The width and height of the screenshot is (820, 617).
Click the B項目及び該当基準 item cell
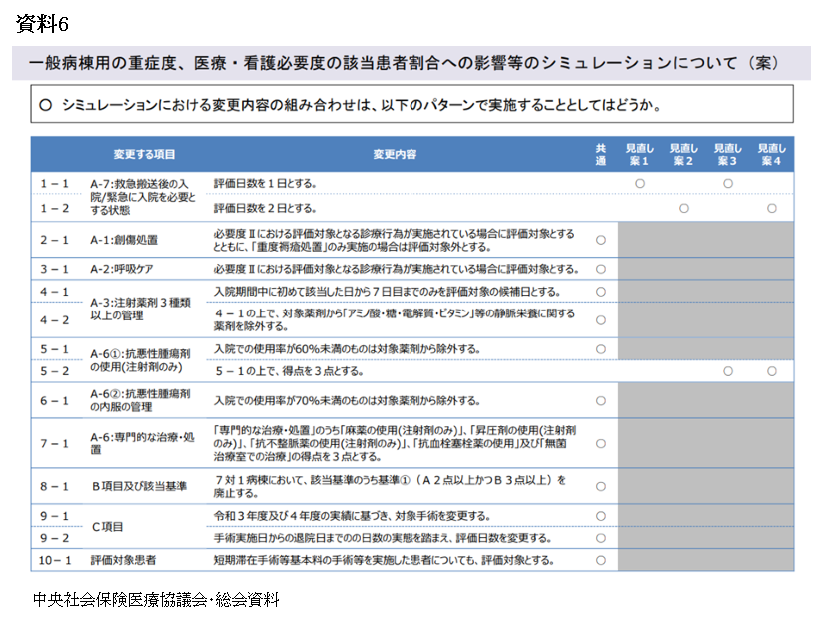pos(140,486)
